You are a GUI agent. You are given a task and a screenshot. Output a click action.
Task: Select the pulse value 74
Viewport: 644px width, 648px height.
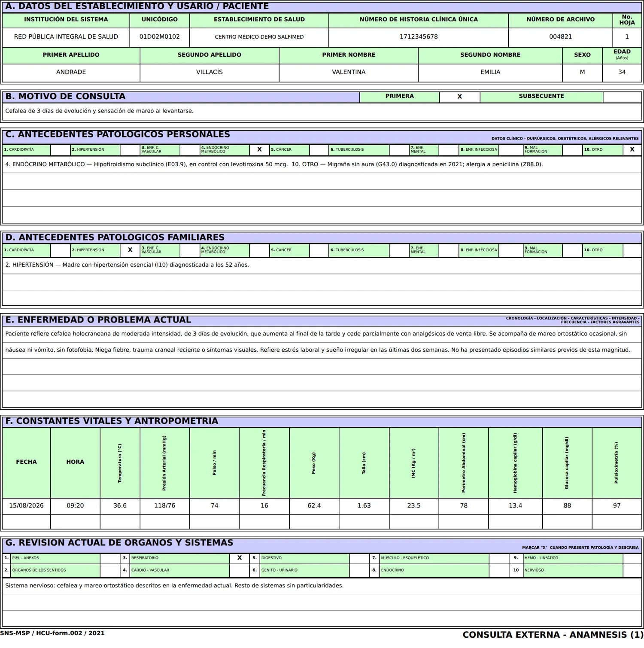pos(215,506)
